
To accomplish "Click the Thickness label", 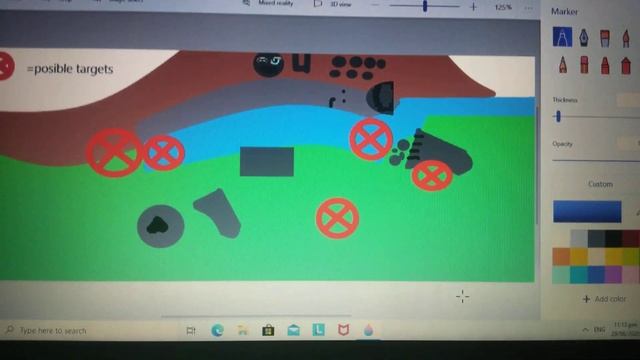I will (x=564, y=100).
